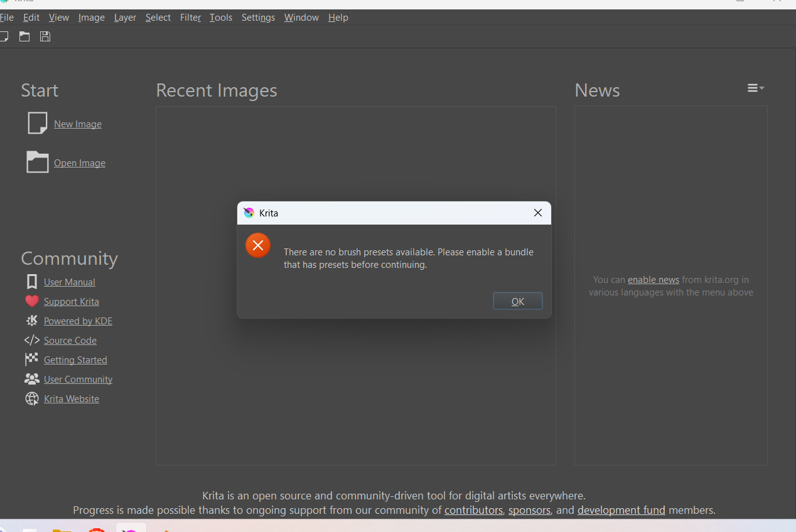Click the Krita logo in dialog title bar

(249, 213)
